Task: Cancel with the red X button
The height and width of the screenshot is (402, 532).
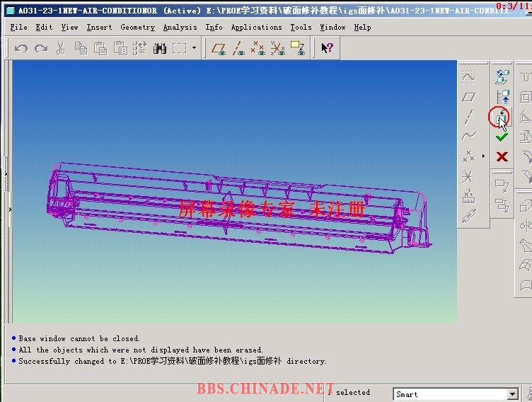Action: tap(502, 156)
